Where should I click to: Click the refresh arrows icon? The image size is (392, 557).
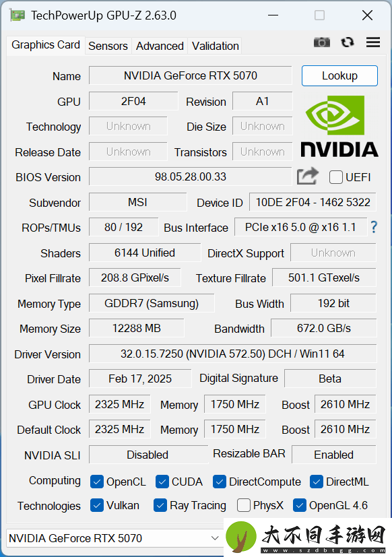coord(348,42)
